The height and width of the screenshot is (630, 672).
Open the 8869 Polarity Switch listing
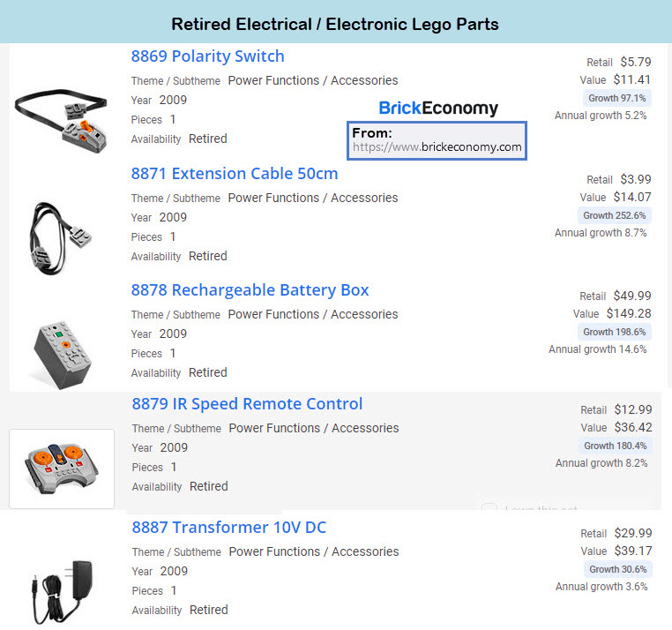point(207,56)
